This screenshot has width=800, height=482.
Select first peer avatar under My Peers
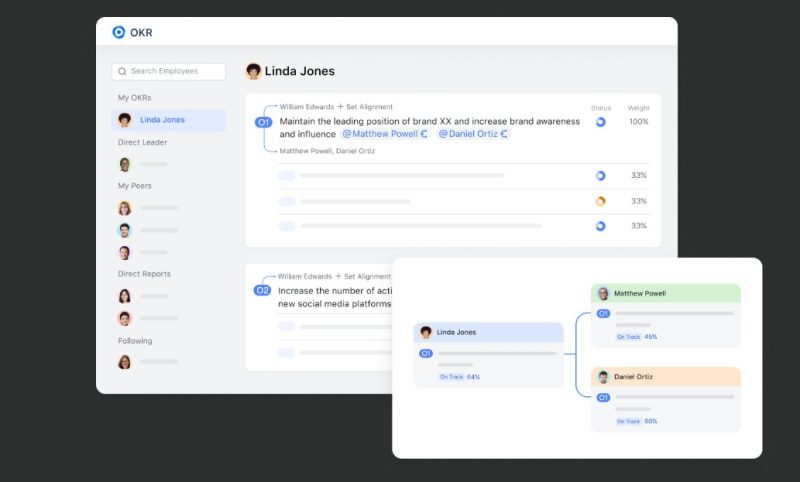tap(124, 208)
